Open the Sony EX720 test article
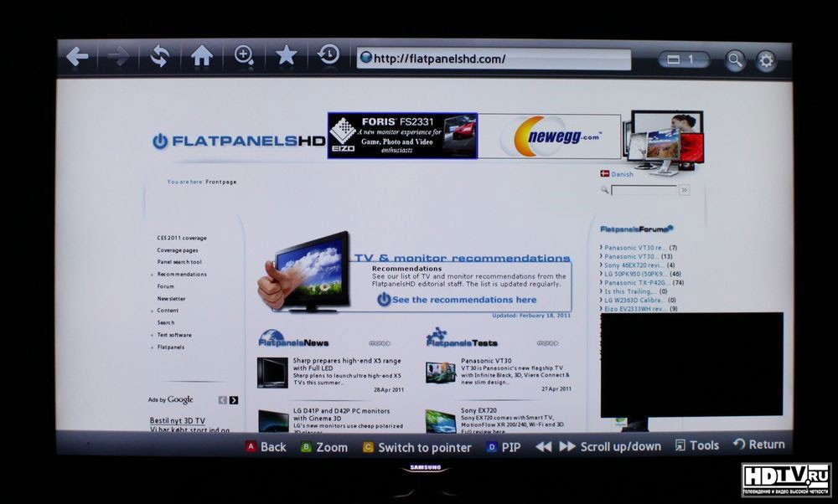Viewport: 838px width, 504px height. (x=478, y=410)
